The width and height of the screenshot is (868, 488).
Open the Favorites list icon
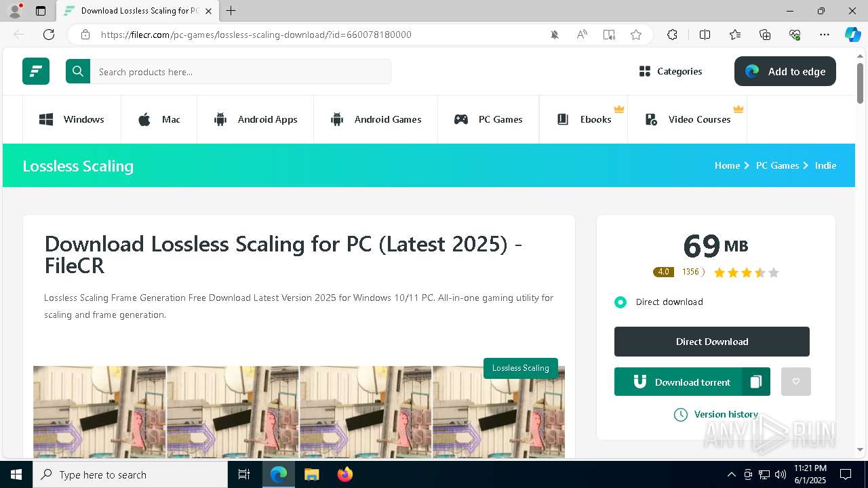pyautogui.click(x=735, y=35)
